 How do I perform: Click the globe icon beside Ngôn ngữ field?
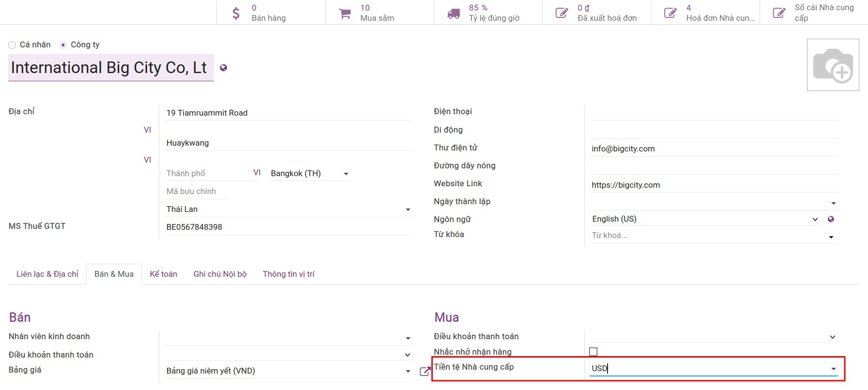coord(831,219)
